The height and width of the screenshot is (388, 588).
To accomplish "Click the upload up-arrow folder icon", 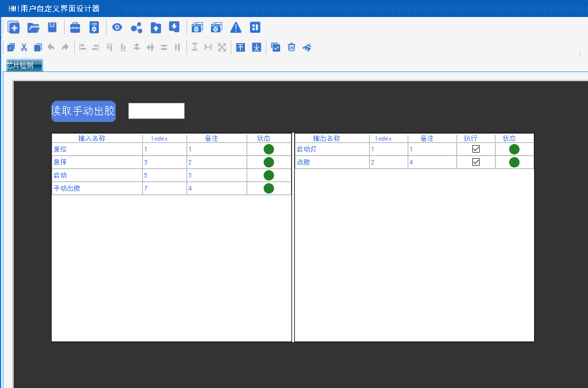I will [x=155, y=27].
